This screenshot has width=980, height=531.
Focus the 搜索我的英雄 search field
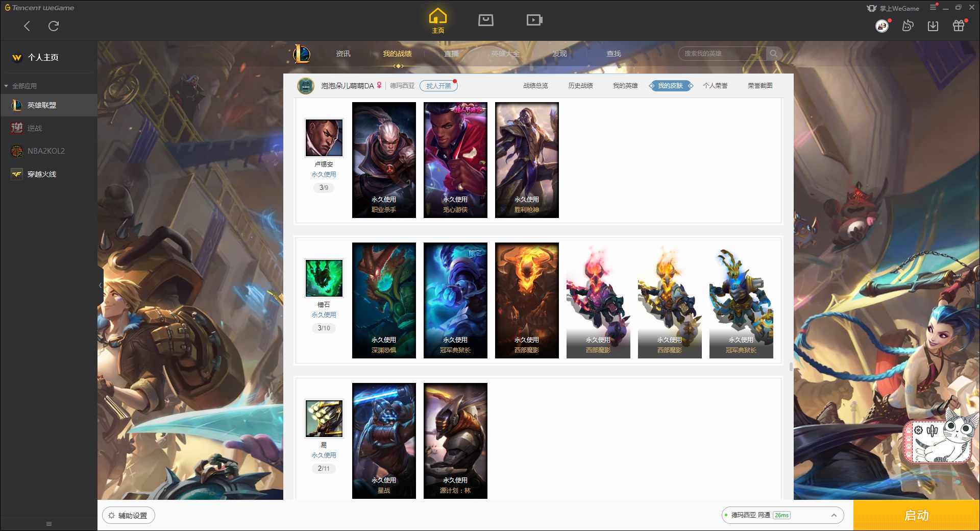[722, 54]
